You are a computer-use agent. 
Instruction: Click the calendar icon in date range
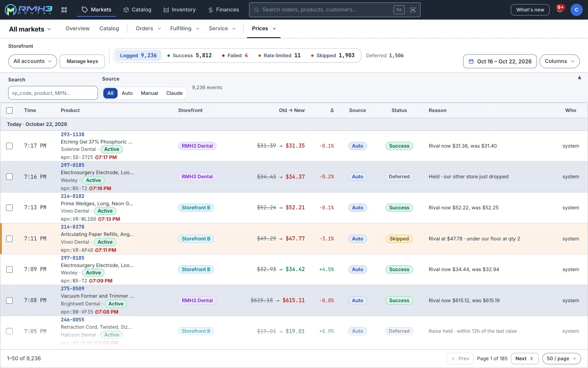tap(471, 61)
